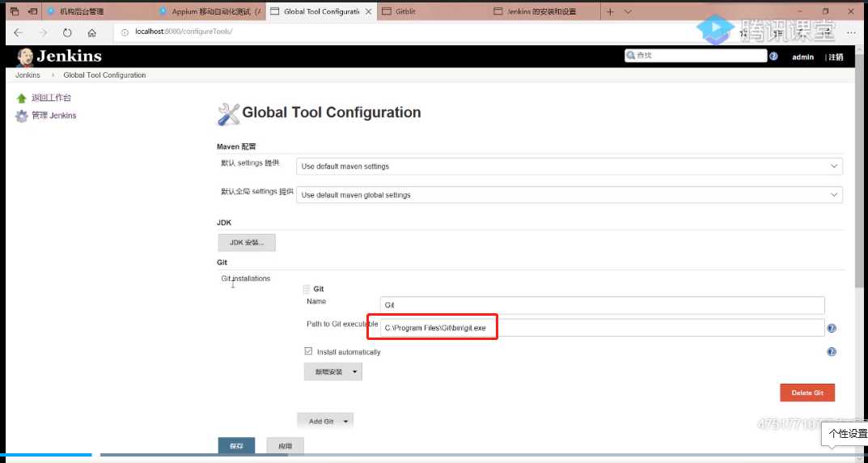Image resolution: width=868 pixels, height=463 pixels.
Task: Expand the 新增安装 dropdown button
Action: click(x=332, y=372)
